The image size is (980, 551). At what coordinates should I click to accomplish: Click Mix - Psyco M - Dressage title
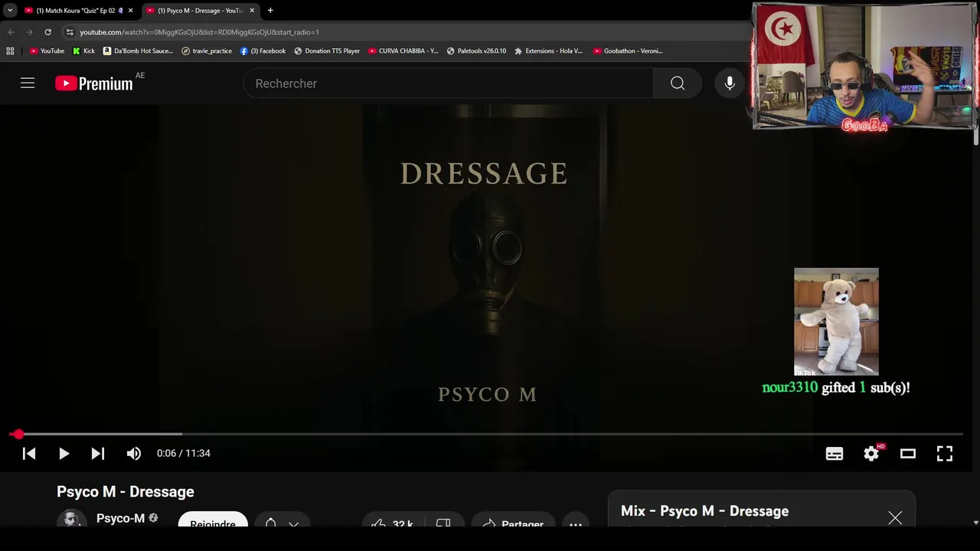point(704,511)
